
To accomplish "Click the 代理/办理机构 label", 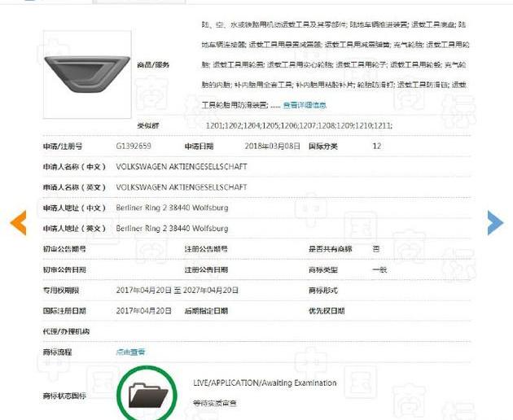I will tap(66, 331).
